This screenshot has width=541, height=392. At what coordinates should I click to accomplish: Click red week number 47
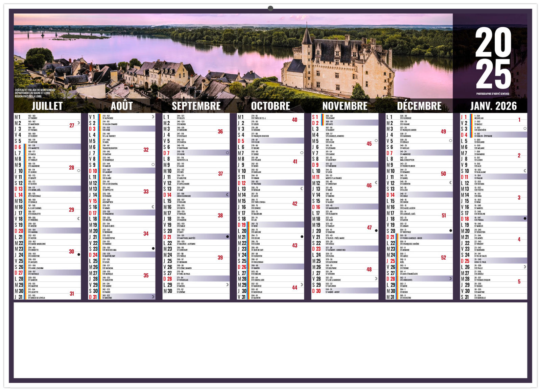click(x=369, y=227)
